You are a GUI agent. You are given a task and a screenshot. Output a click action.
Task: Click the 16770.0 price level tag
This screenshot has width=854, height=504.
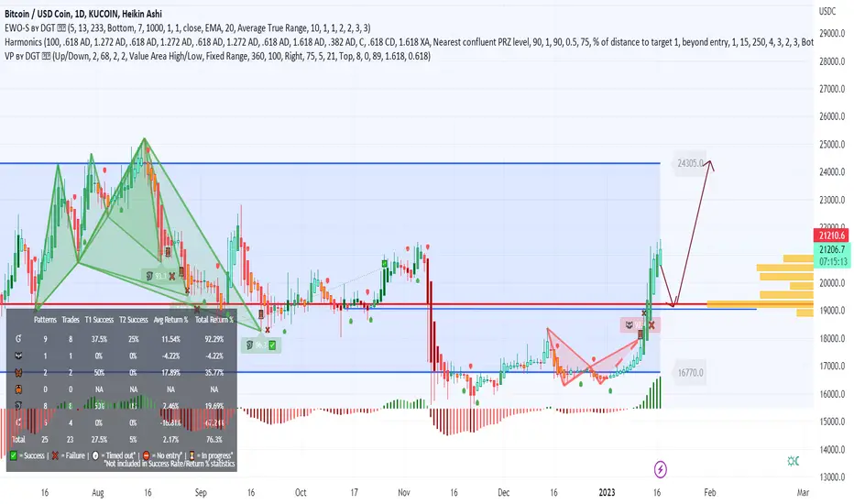690,373
